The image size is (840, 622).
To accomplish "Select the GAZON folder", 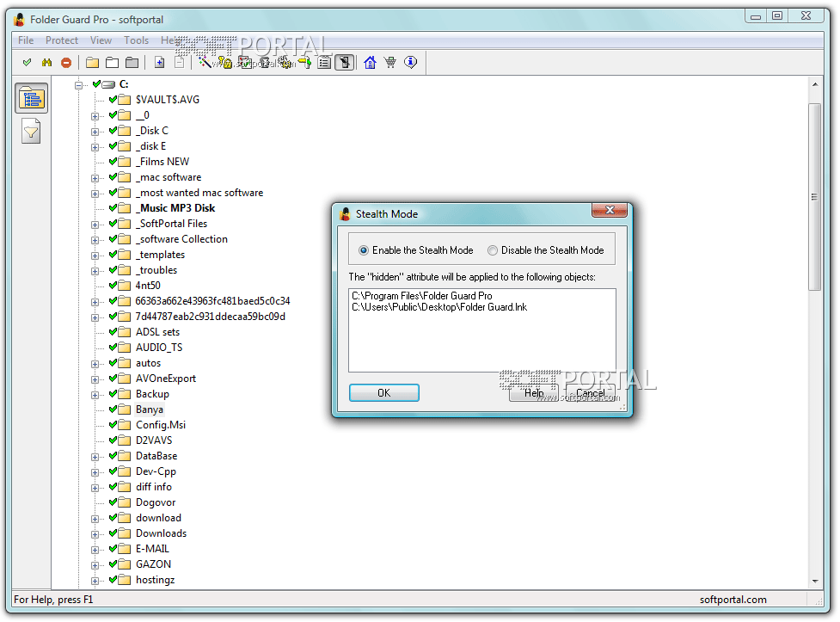I will point(153,564).
